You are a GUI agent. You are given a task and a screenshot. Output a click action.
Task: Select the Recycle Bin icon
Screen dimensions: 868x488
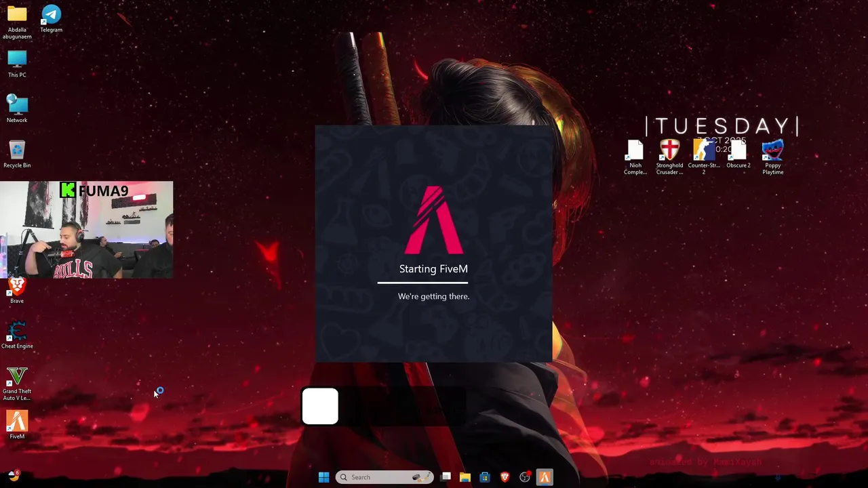17,154
